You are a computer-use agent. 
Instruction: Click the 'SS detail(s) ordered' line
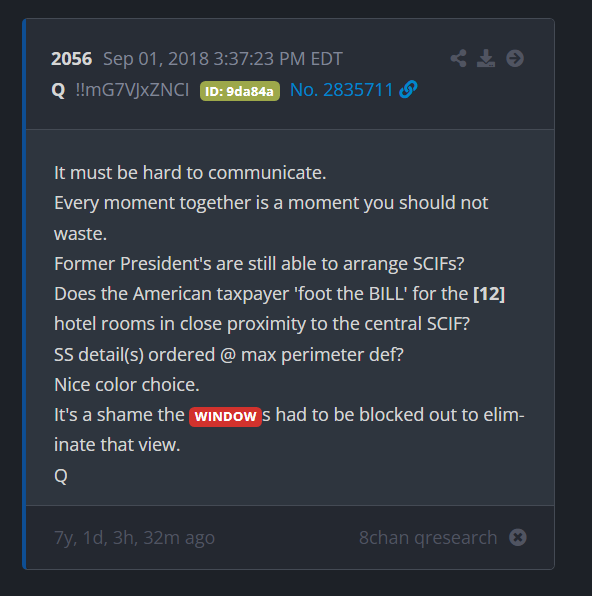[x=229, y=355]
